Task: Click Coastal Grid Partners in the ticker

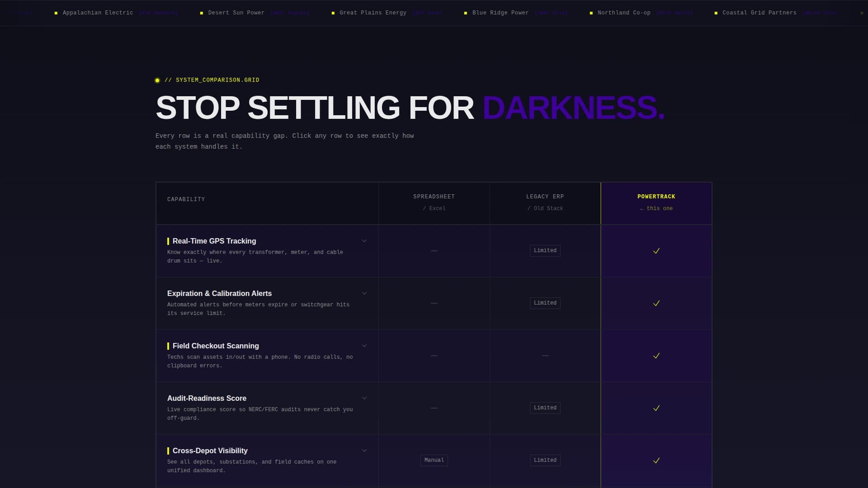Action: pyautogui.click(x=759, y=13)
